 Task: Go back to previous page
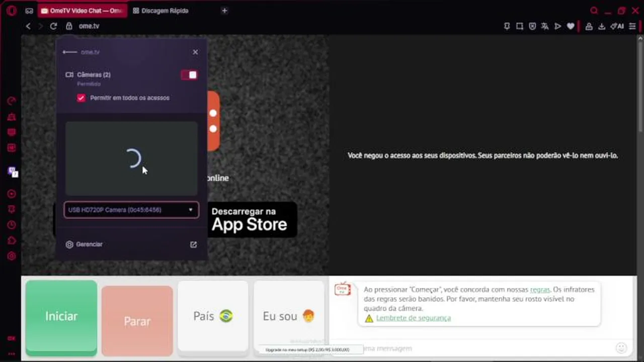tap(28, 26)
